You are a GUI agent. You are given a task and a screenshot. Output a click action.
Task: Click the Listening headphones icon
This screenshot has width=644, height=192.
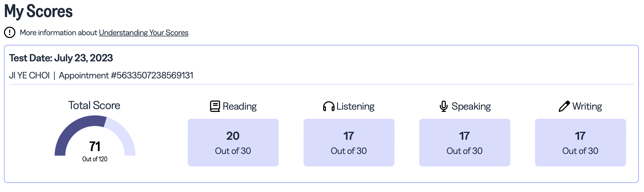[x=329, y=107]
